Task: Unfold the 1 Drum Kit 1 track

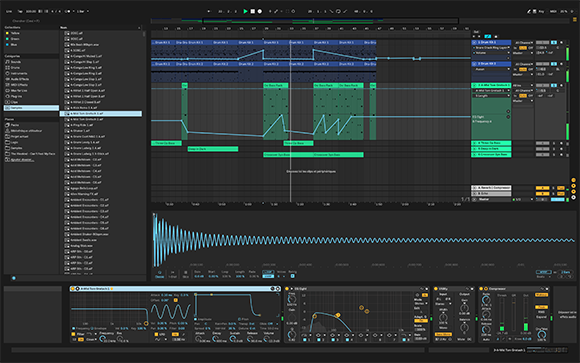Action: tap(474, 43)
